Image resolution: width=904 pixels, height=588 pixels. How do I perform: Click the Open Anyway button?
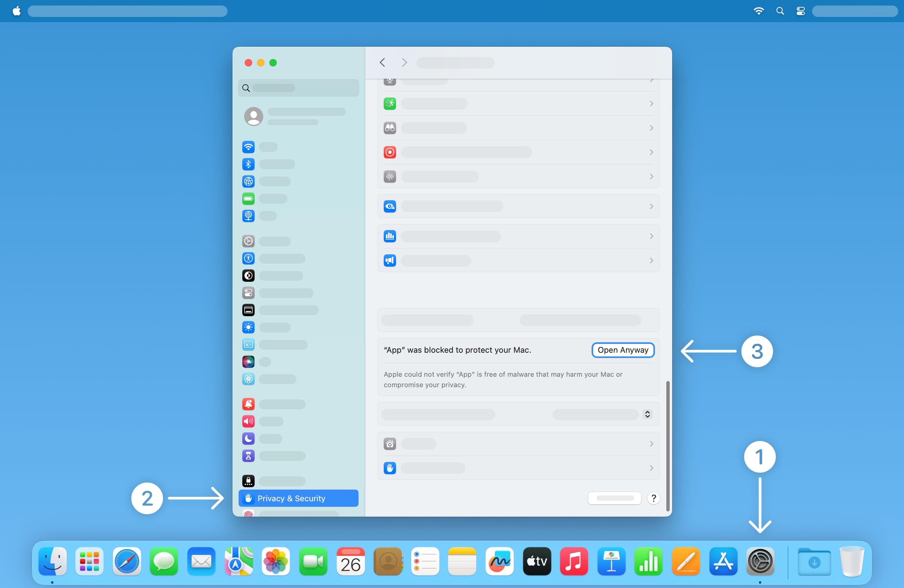[623, 350]
